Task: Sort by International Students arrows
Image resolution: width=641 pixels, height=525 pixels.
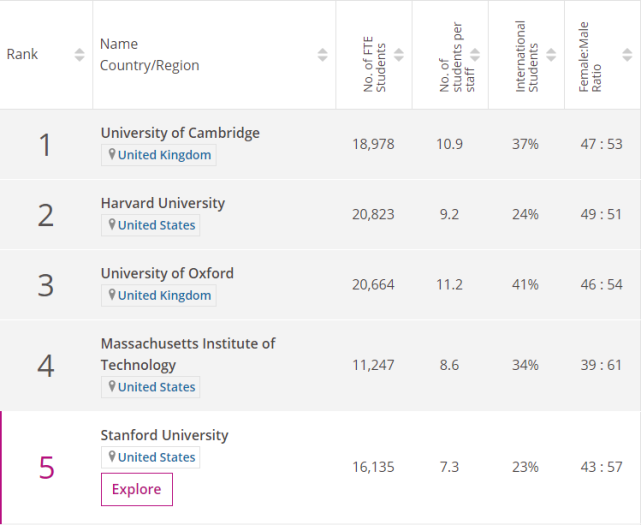Action: [x=551, y=54]
